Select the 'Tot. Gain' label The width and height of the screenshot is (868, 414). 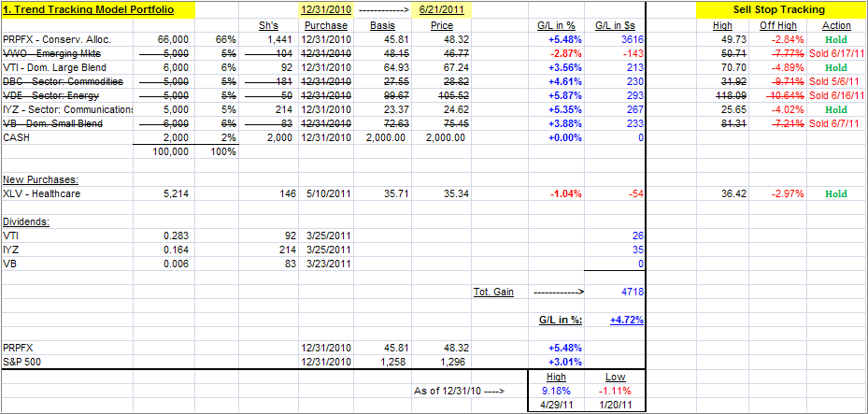tap(493, 293)
